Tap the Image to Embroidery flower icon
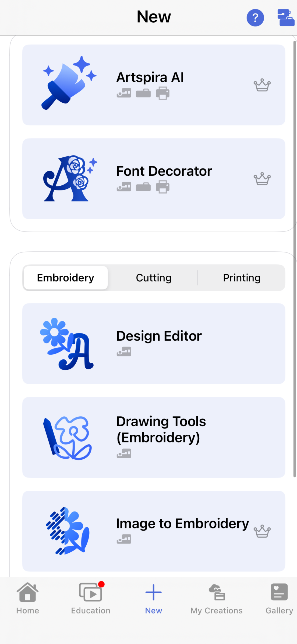Image resolution: width=297 pixels, height=644 pixels. [x=68, y=531]
